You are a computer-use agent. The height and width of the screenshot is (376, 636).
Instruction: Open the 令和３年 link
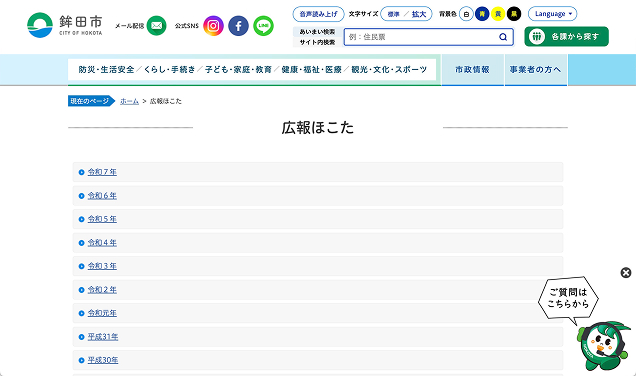coord(102,266)
